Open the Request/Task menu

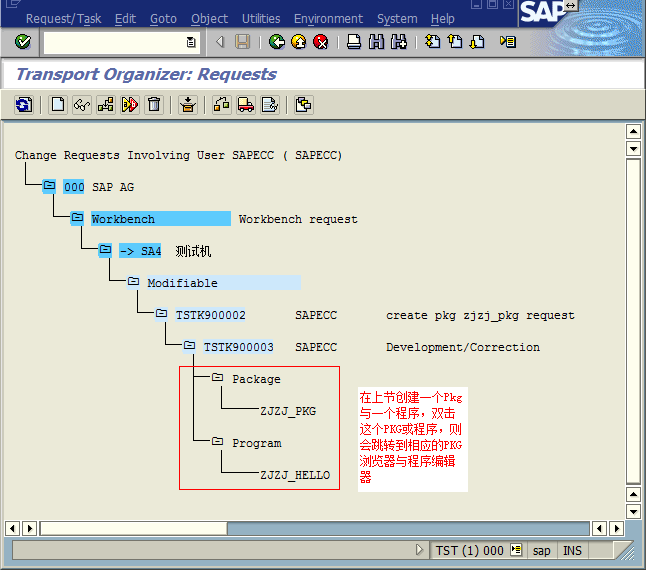[63, 19]
